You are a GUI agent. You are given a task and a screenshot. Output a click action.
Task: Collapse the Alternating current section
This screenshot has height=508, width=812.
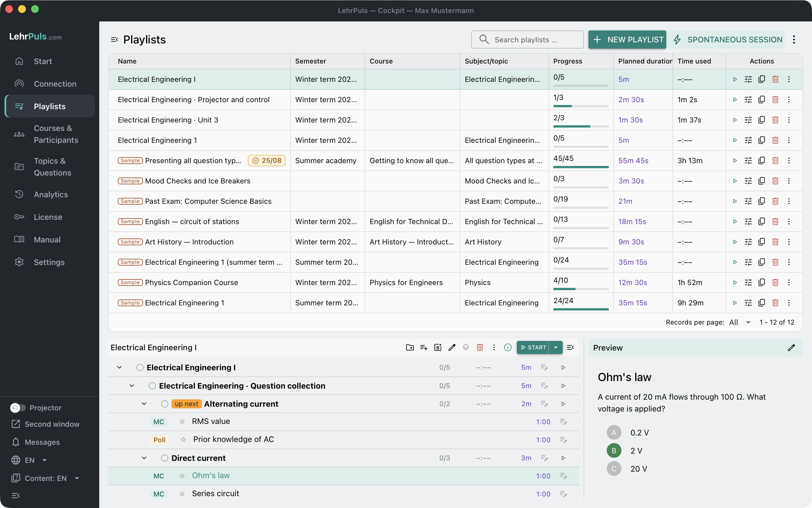pos(144,404)
